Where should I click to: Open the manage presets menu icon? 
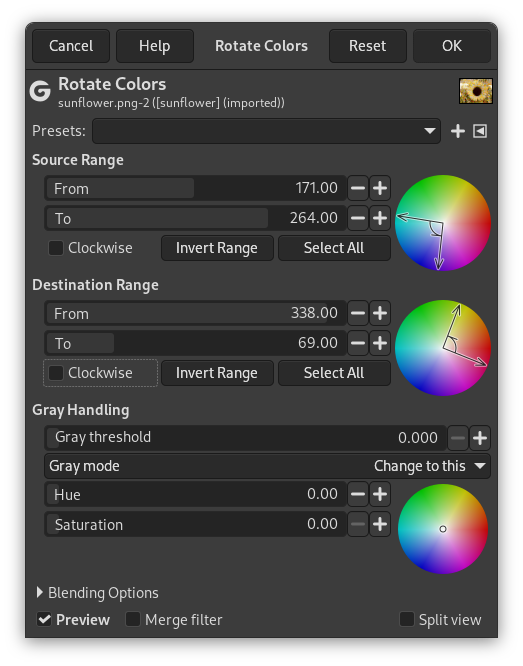480,131
